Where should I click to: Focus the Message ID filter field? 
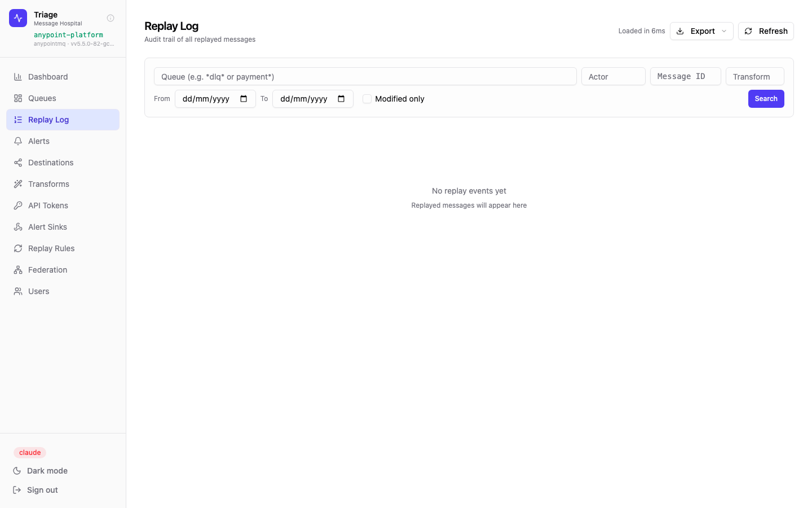point(685,76)
